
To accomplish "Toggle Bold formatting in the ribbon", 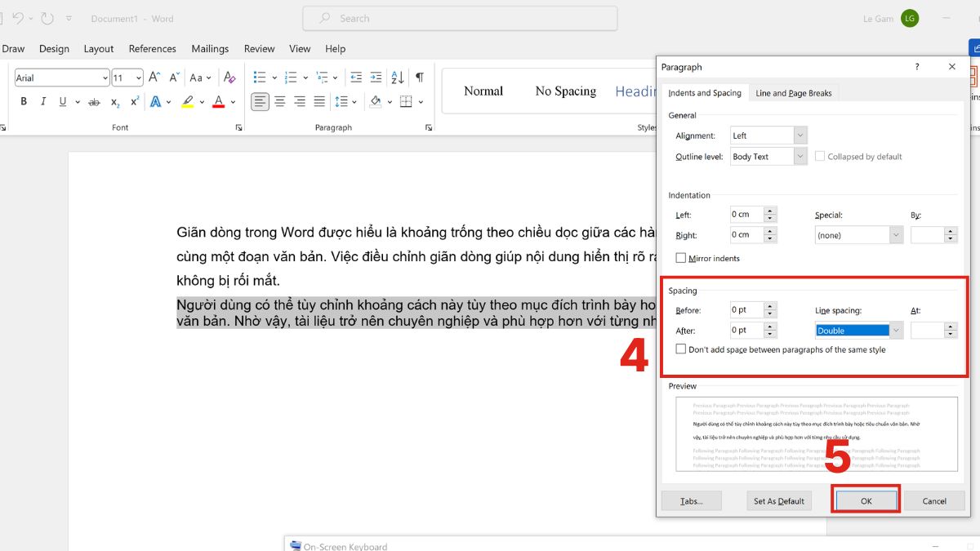I will coord(24,102).
